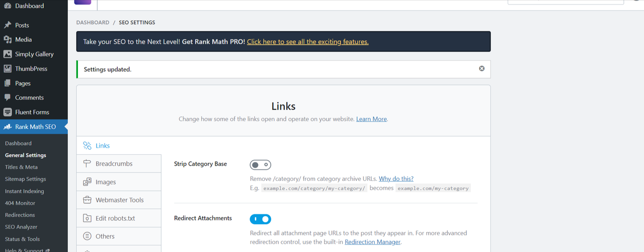
Task: Click the example.com/my-category code text
Action: click(433, 188)
